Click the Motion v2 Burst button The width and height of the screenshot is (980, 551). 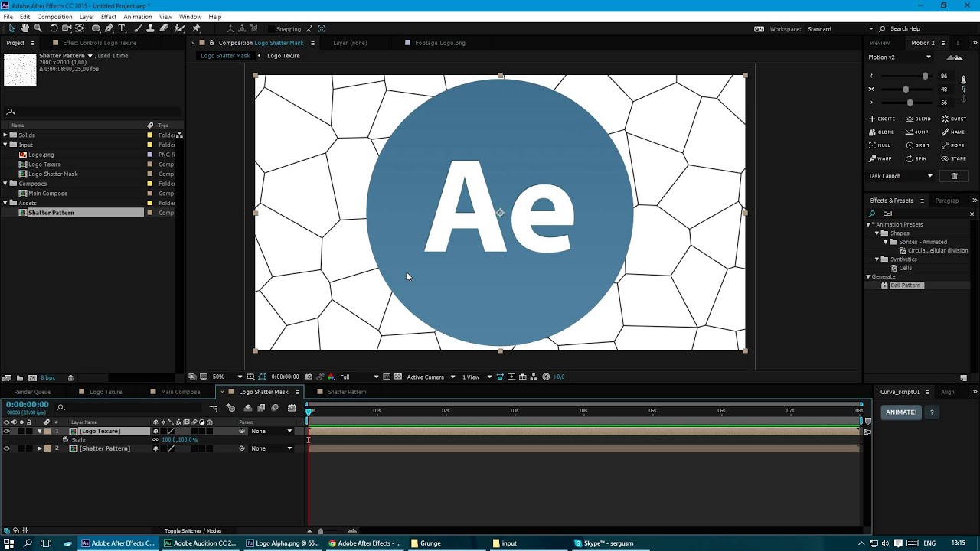pyautogui.click(x=954, y=119)
